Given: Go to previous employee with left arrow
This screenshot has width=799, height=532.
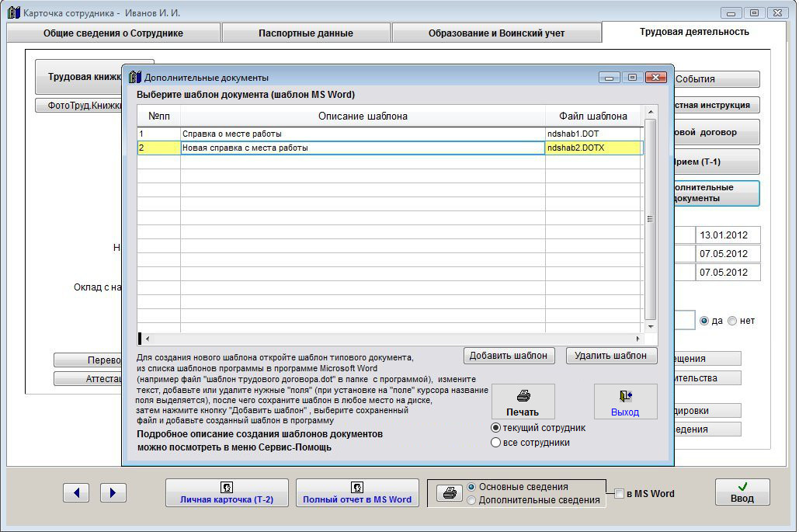Looking at the screenshot, I should click(76, 492).
